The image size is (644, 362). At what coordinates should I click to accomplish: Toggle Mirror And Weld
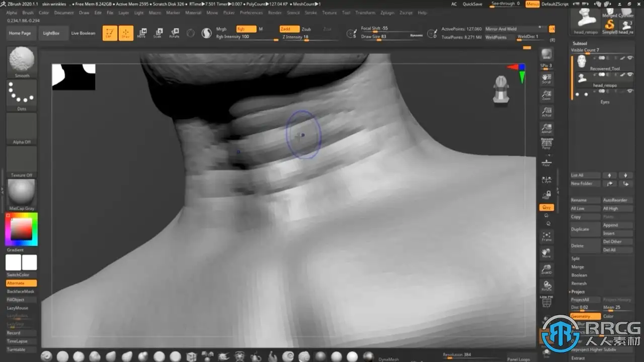[515, 29]
